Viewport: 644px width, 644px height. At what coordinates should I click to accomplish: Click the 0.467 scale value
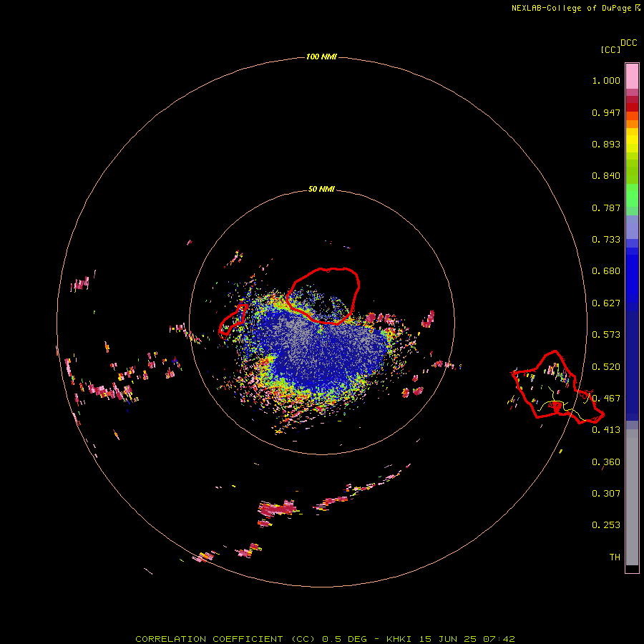tap(606, 399)
